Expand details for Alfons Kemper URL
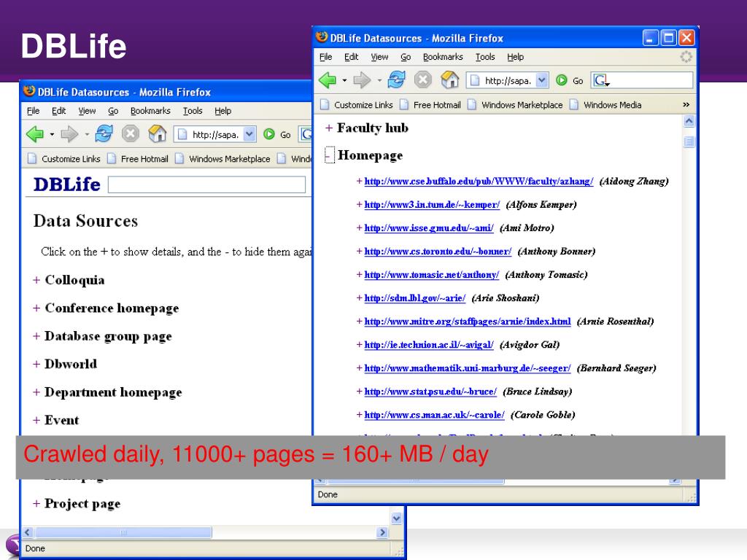 [359, 204]
